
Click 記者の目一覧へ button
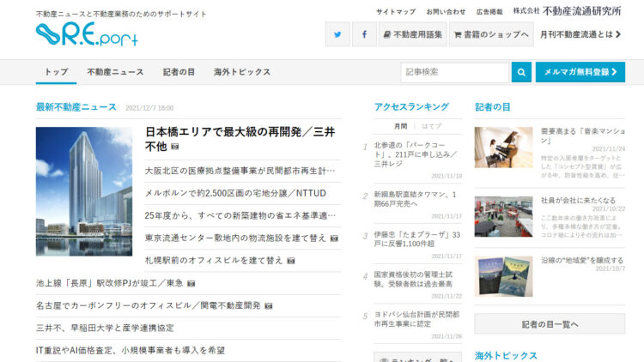(550, 324)
